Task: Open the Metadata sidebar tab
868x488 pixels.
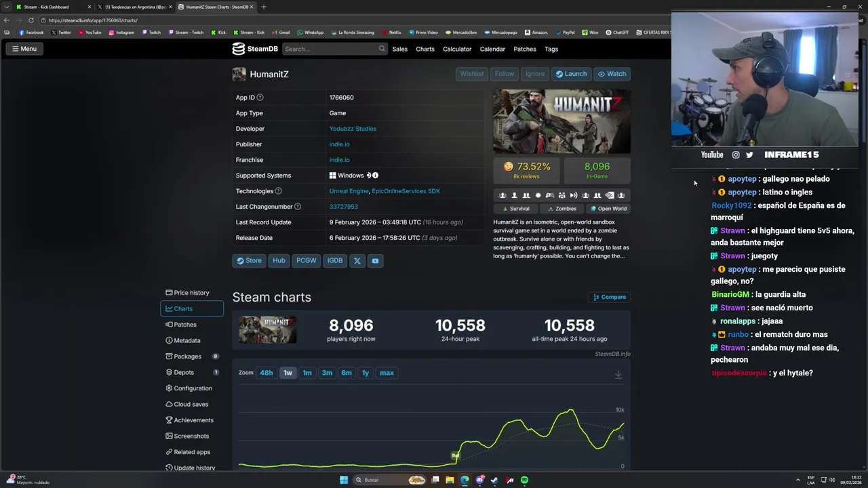Action: [x=192, y=340]
